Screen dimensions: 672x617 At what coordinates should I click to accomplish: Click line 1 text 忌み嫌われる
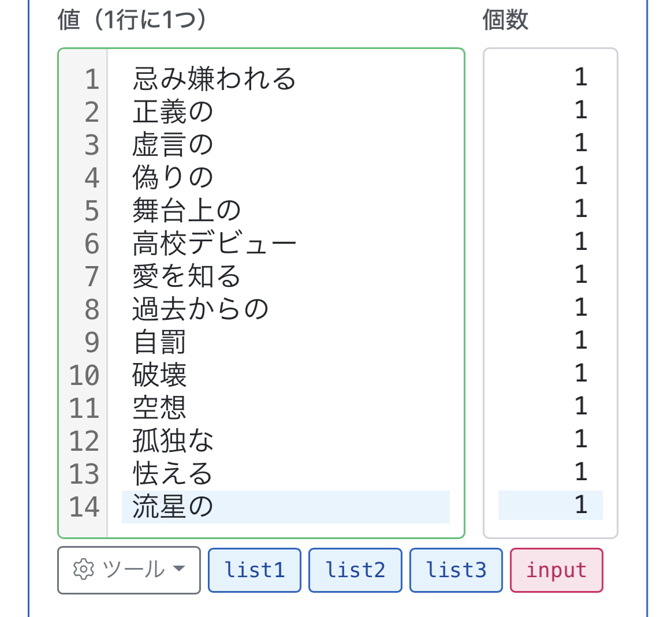(214, 79)
